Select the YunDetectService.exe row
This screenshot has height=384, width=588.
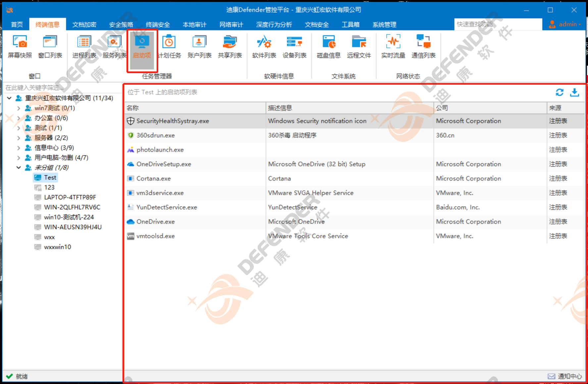point(355,207)
